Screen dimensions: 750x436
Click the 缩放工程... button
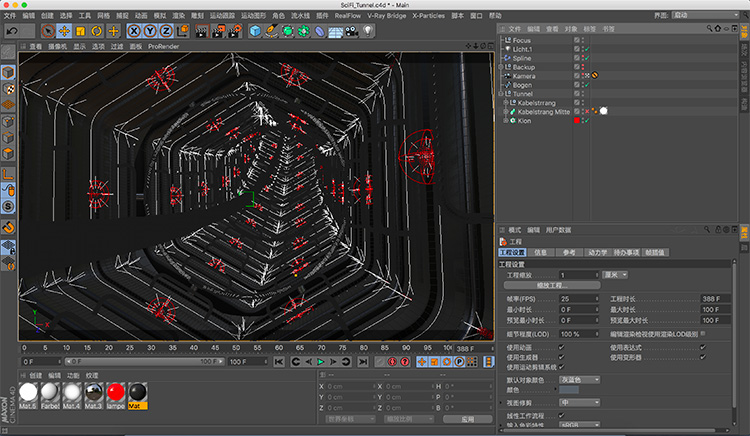click(x=552, y=285)
